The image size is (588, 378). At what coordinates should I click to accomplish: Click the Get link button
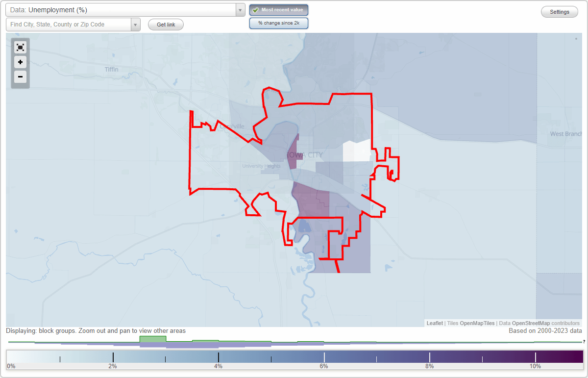pyautogui.click(x=166, y=25)
